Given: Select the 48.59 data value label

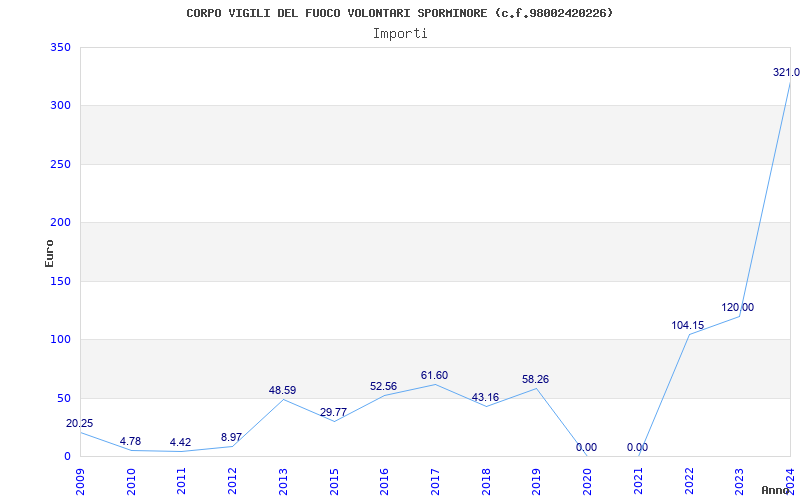Looking at the screenshot, I should pos(282,390).
